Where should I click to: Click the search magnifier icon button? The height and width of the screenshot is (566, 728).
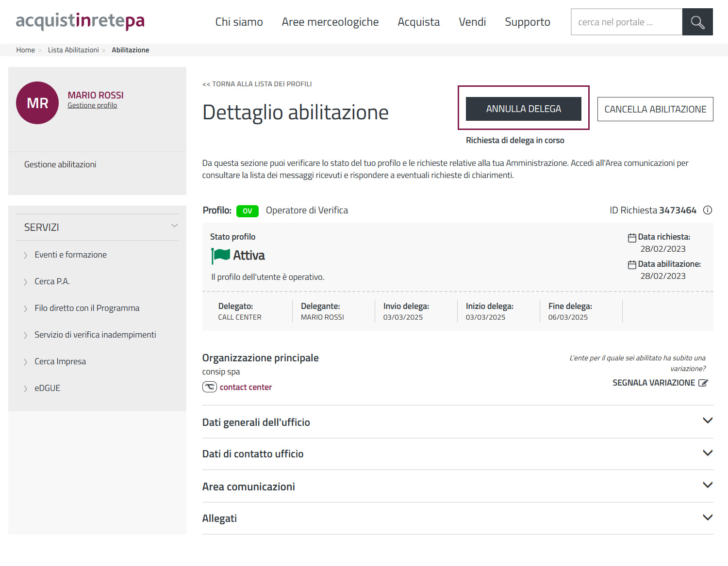coord(697,22)
